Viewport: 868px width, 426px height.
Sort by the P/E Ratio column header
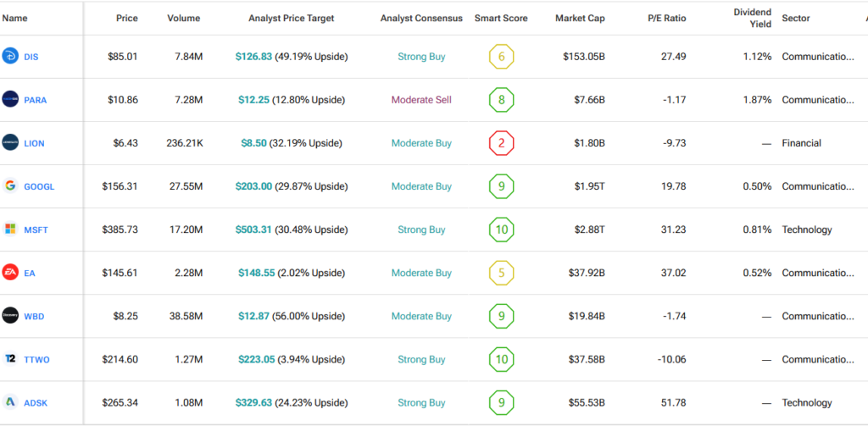[x=668, y=18]
